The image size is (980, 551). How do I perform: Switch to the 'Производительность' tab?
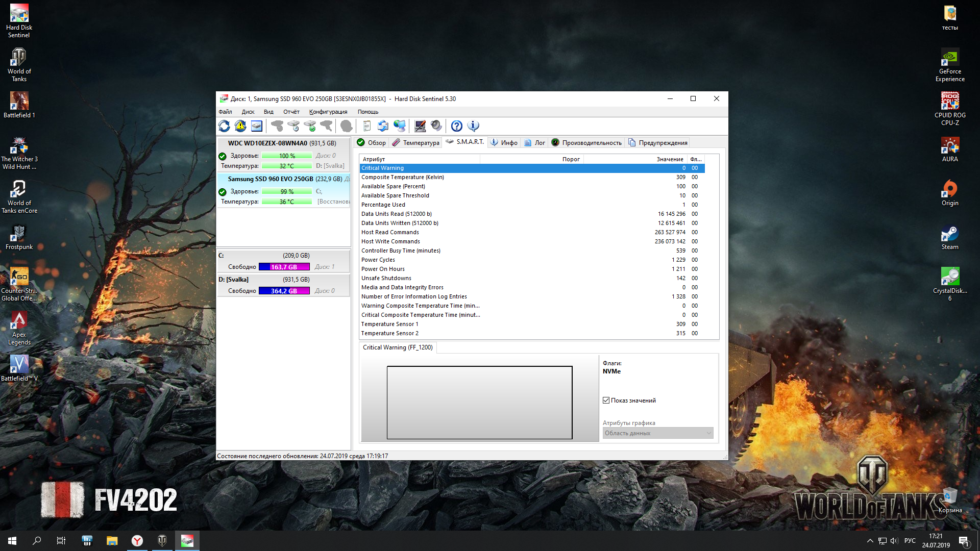tap(586, 143)
